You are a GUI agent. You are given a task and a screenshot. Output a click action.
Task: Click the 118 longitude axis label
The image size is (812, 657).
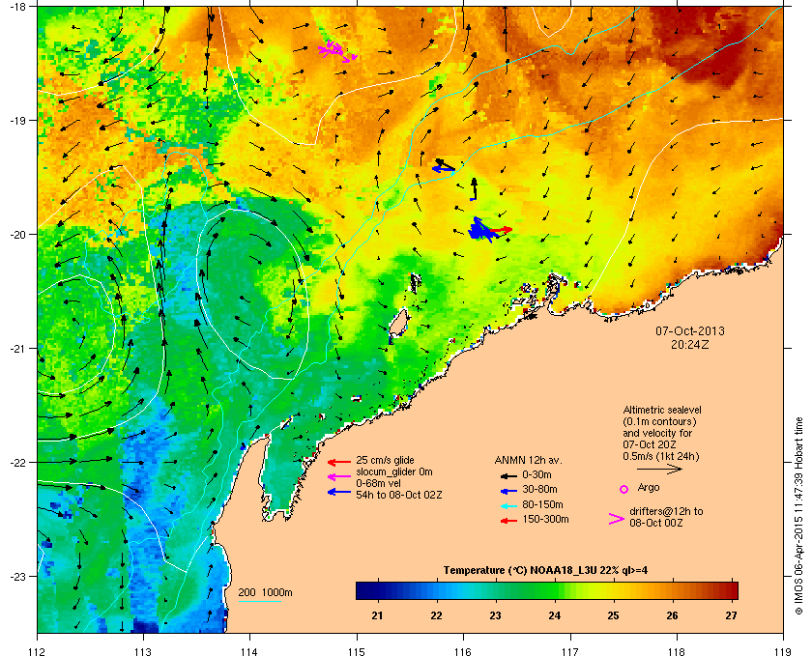(677, 652)
